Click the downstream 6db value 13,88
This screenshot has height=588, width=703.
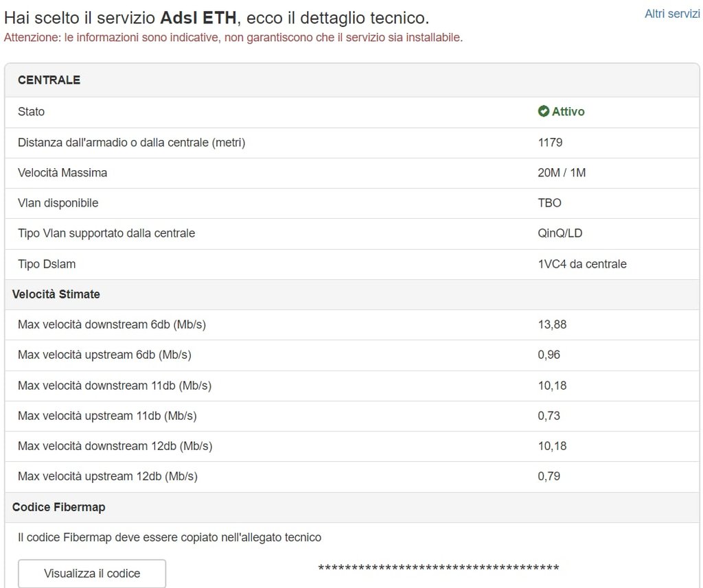tap(553, 325)
